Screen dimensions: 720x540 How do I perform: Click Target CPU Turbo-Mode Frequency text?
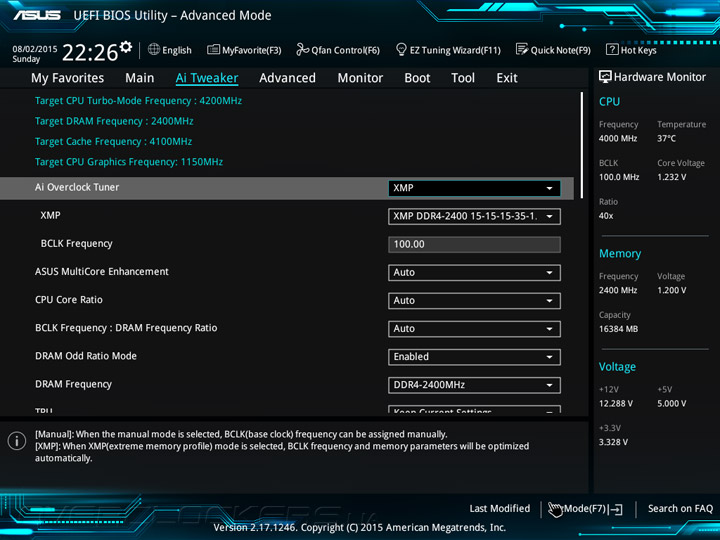[x=138, y=101]
